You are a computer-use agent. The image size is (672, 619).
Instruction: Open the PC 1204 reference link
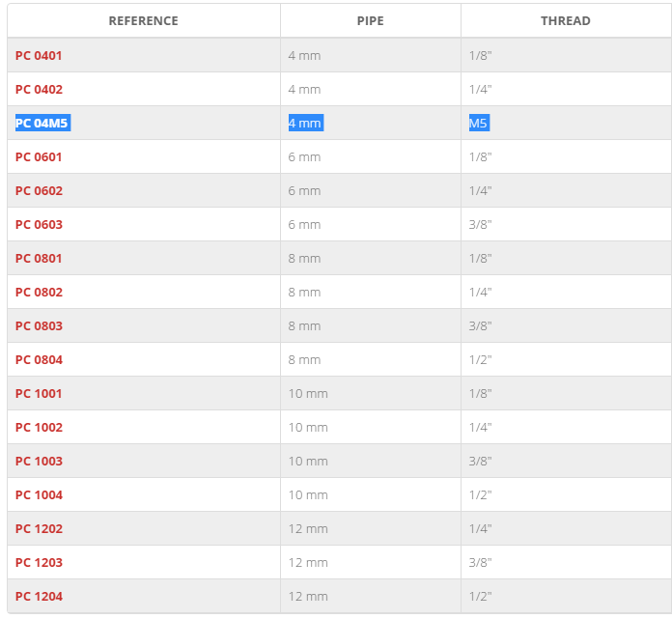click(x=39, y=597)
